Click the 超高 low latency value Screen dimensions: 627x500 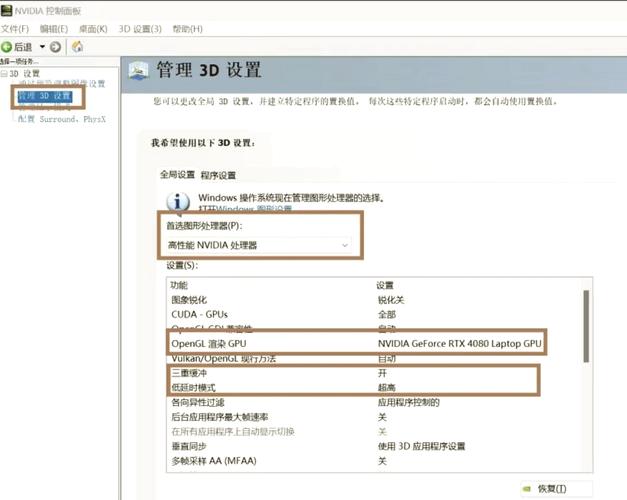tap(386, 388)
